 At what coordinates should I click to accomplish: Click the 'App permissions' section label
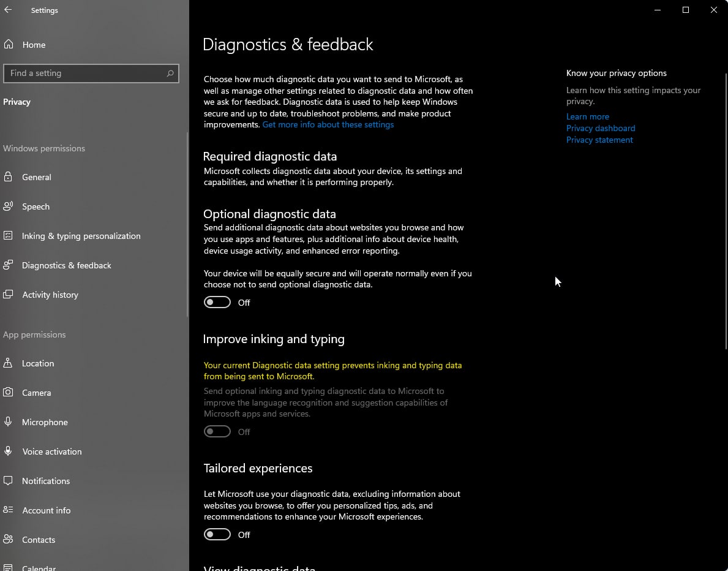click(x=34, y=335)
